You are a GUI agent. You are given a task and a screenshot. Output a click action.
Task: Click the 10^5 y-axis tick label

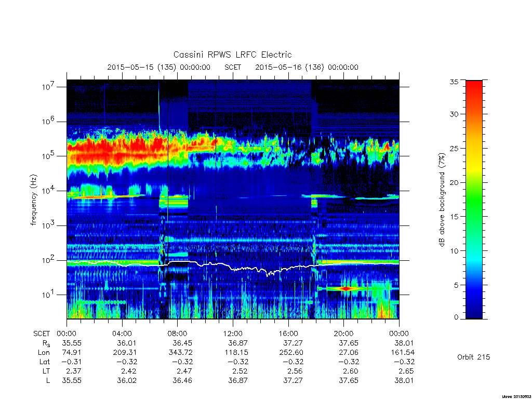tap(49, 156)
